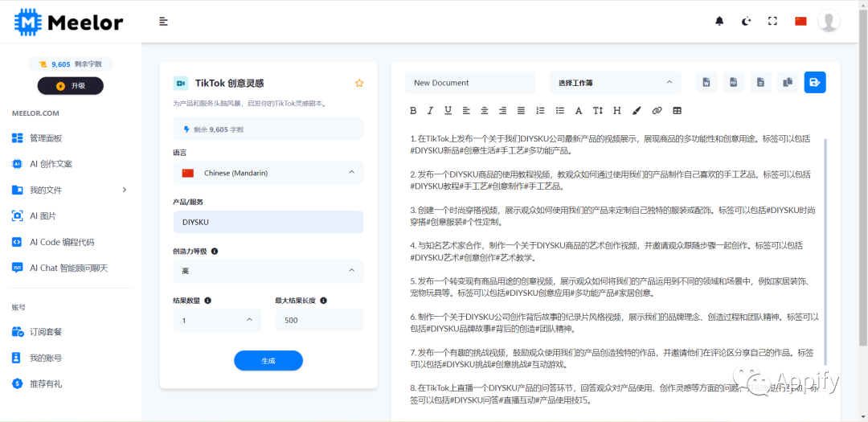Click the 产品/服务 field containing DIYSKU
Screen dimensions: 868x422
click(x=268, y=222)
